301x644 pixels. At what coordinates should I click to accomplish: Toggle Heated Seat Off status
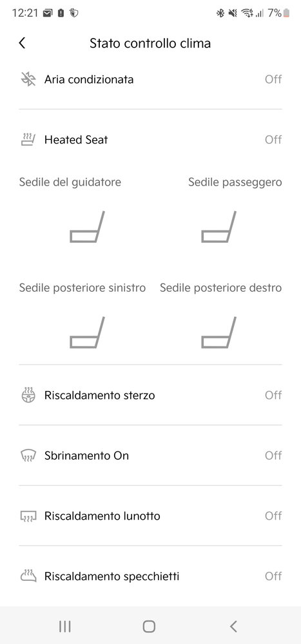273,140
